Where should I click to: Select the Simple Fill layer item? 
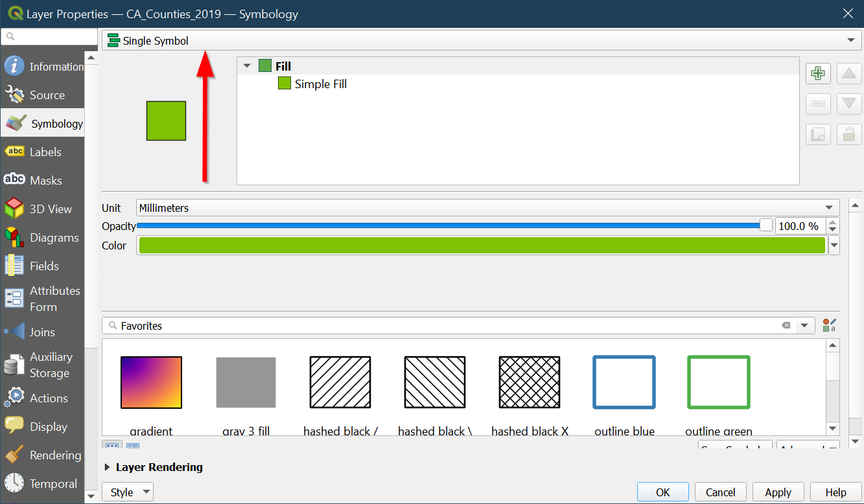tap(320, 84)
